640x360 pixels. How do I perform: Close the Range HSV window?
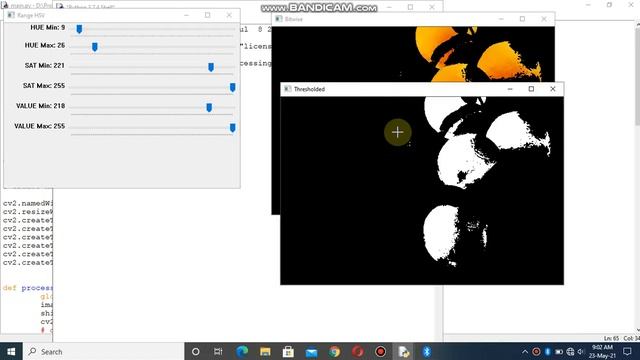(x=229, y=15)
